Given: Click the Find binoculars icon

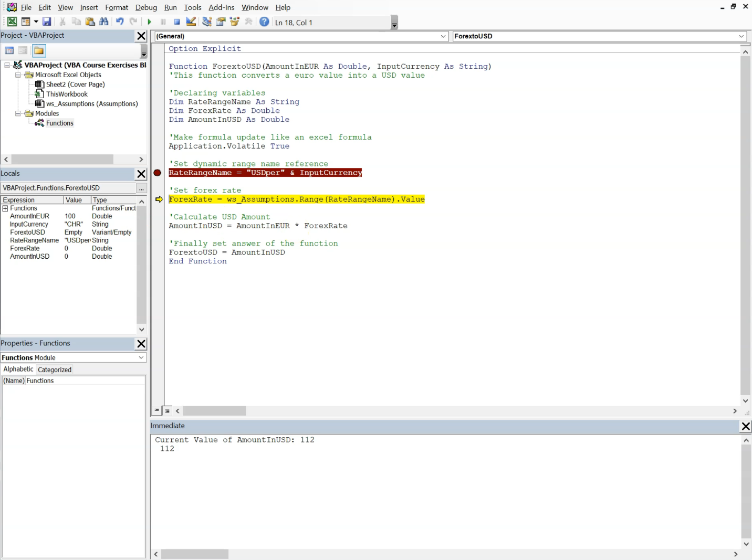Looking at the screenshot, I should [103, 22].
